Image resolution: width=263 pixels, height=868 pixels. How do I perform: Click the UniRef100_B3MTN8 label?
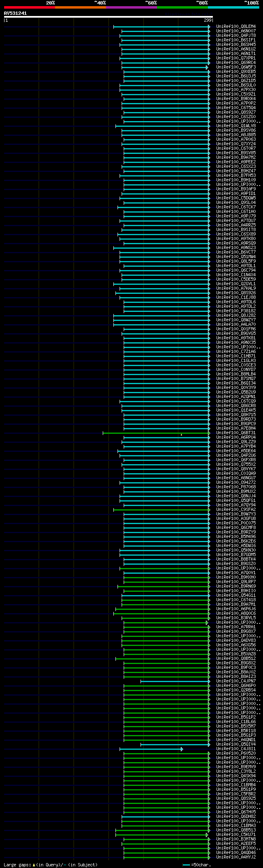coord(236,839)
